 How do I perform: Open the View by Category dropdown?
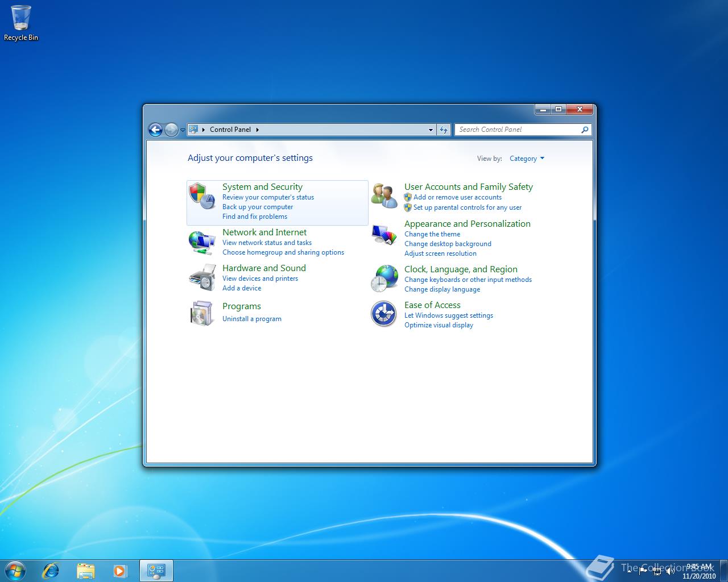pyautogui.click(x=527, y=159)
